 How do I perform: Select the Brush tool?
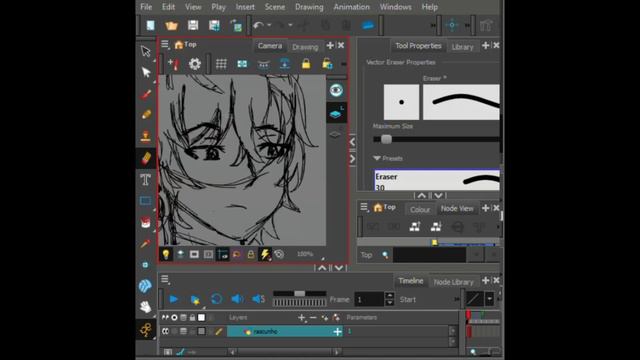point(146,94)
